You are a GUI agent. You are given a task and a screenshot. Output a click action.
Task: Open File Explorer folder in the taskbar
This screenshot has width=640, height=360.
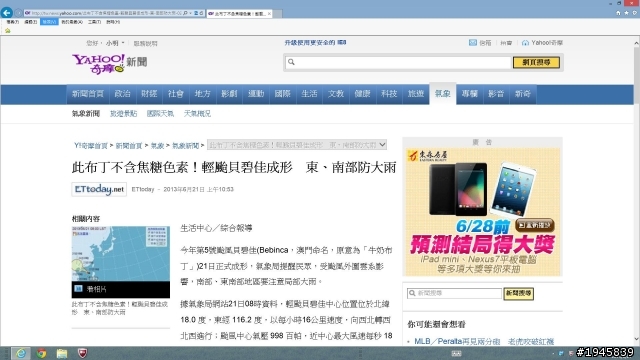(x=62, y=353)
